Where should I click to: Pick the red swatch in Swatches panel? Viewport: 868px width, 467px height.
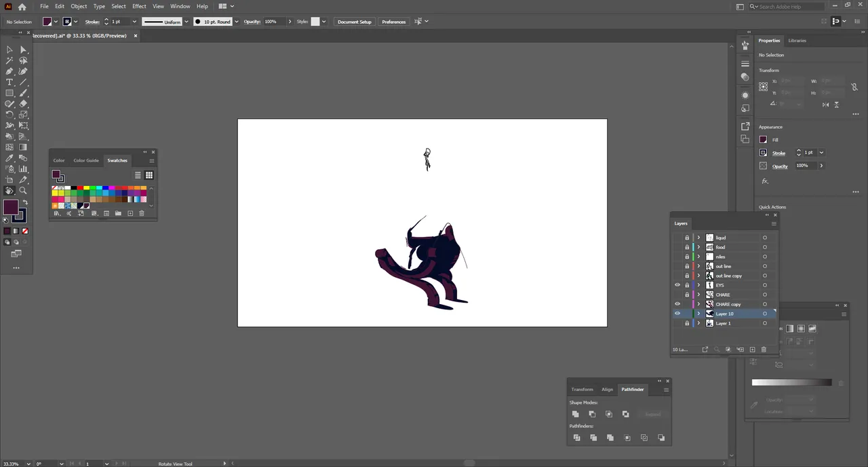[x=80, y=187]
